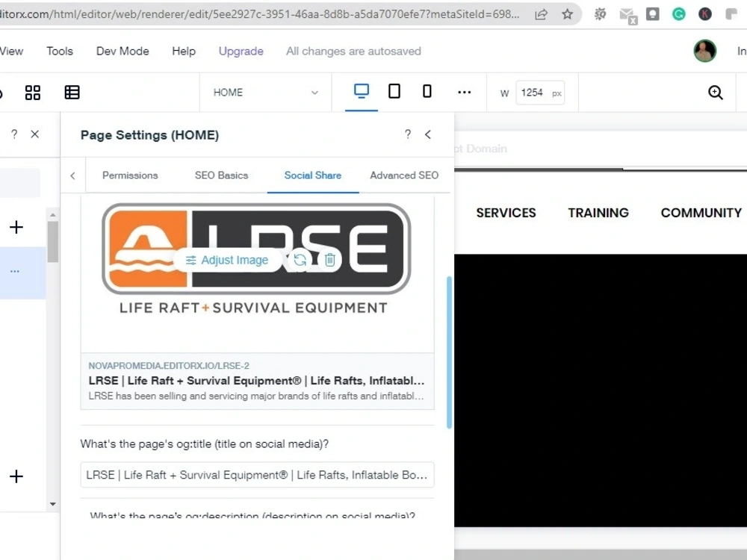This screenshot has width=747, height=560.
Task: Open the View menu
Action: (11, 51)
